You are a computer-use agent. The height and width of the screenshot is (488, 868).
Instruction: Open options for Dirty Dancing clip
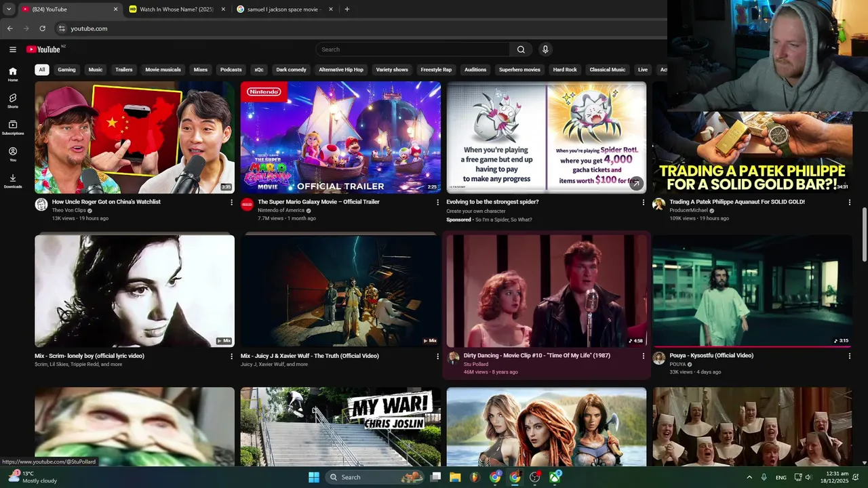[644, 356]
